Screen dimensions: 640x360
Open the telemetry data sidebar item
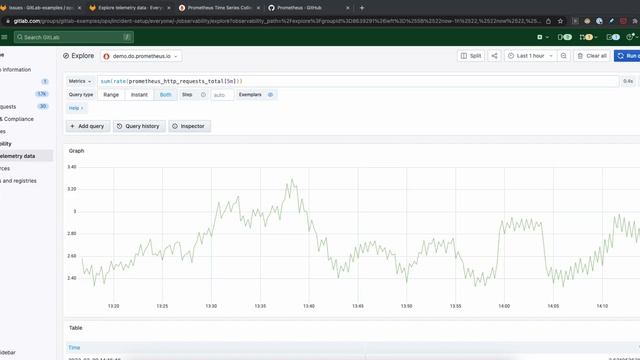pyautogui.click(x=26, y=156)
